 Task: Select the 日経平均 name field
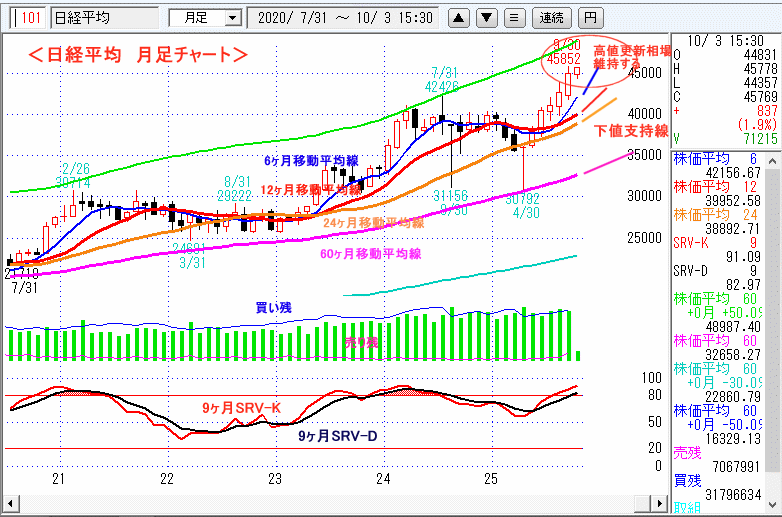103,17
